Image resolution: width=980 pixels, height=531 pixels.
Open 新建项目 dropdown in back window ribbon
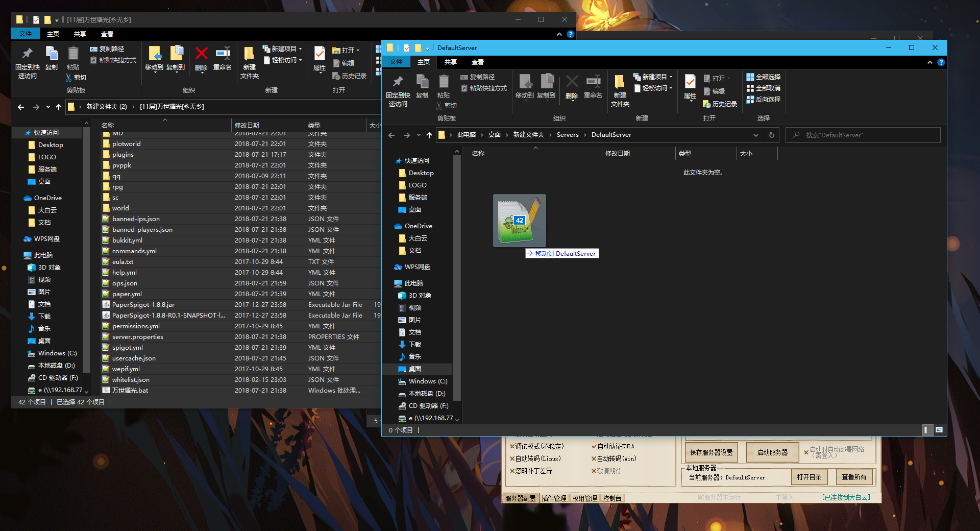coord(283,49)
